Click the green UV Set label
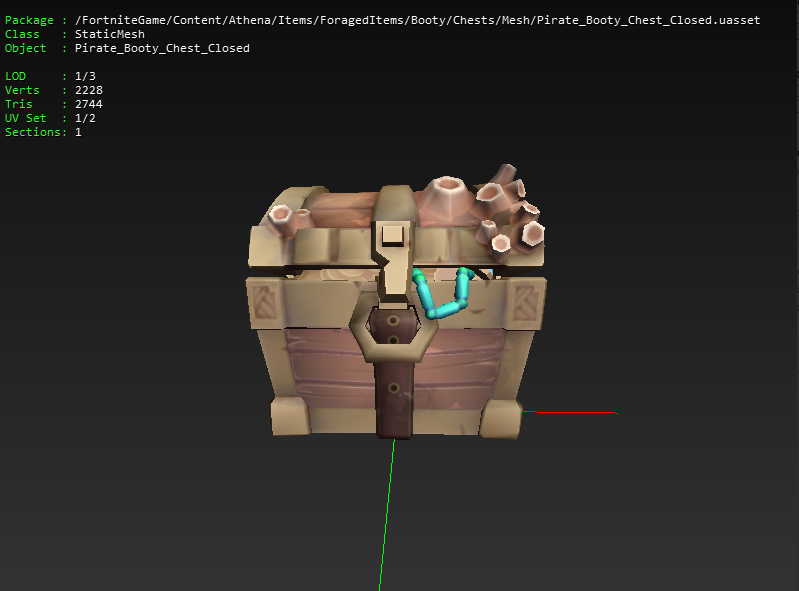Screen dimensions: 799x591 [25, 118]
